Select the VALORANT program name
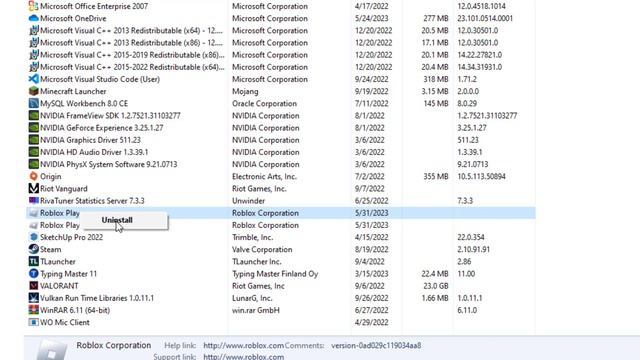640x360 pixels. pyautogui.click(x=59, y=286)
